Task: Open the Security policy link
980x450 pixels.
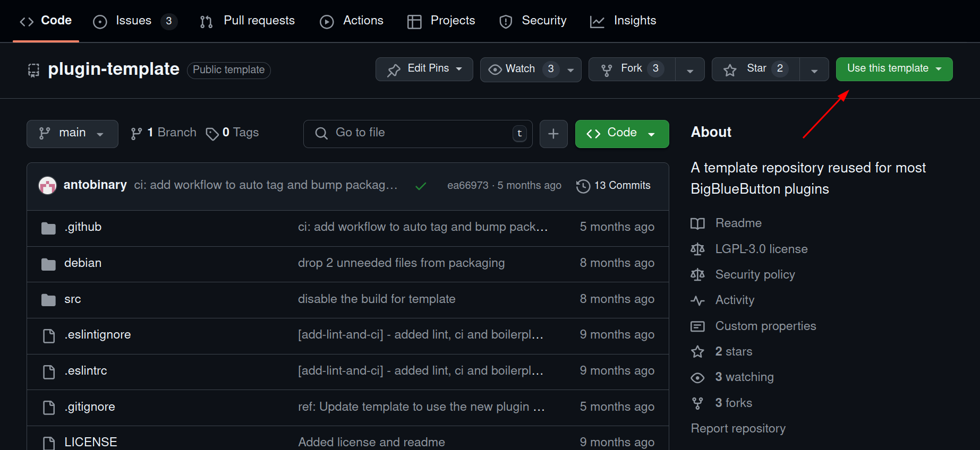Action: (743, 275)
